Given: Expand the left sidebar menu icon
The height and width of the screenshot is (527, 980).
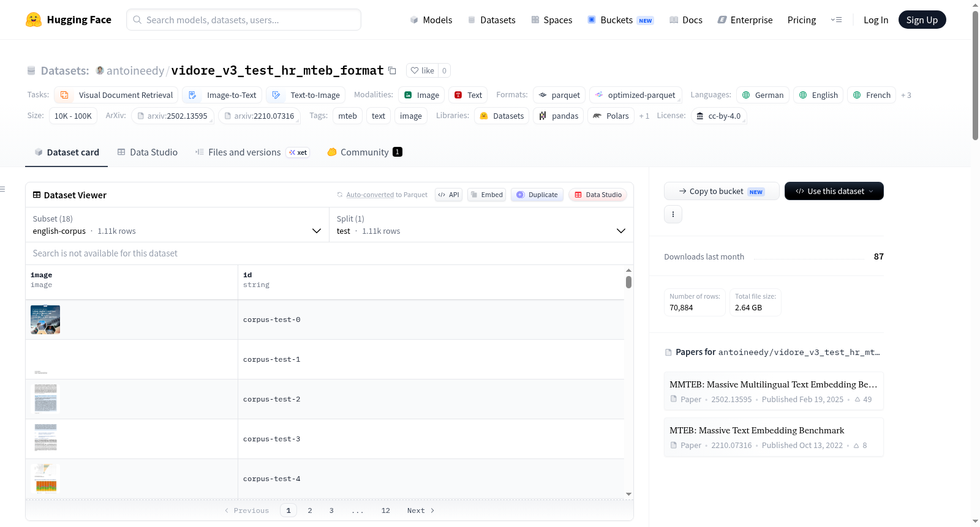Looking at the screenshot, I should click(x=3, y=189).
